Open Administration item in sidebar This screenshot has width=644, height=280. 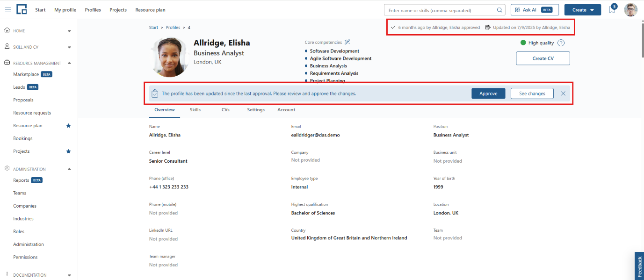point(29,244)
